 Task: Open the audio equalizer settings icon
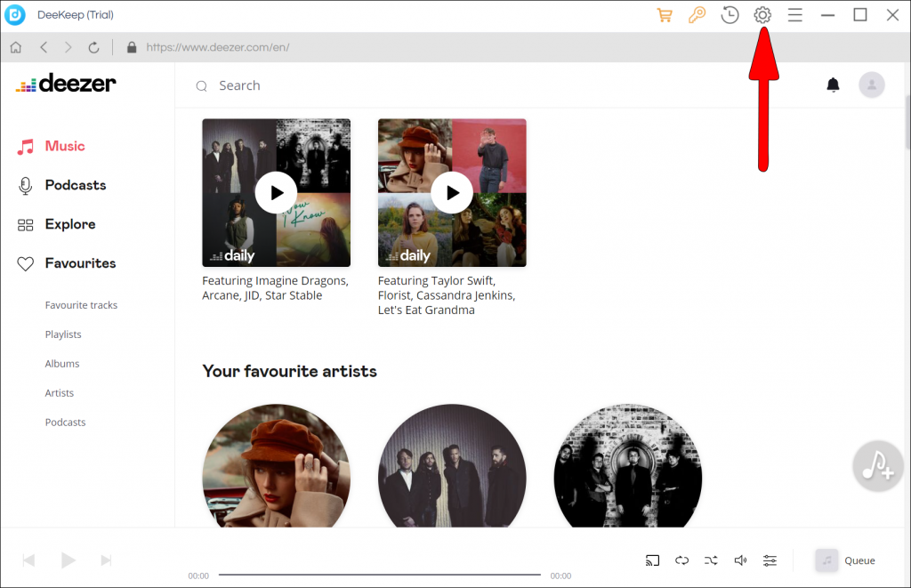(770, 560)
